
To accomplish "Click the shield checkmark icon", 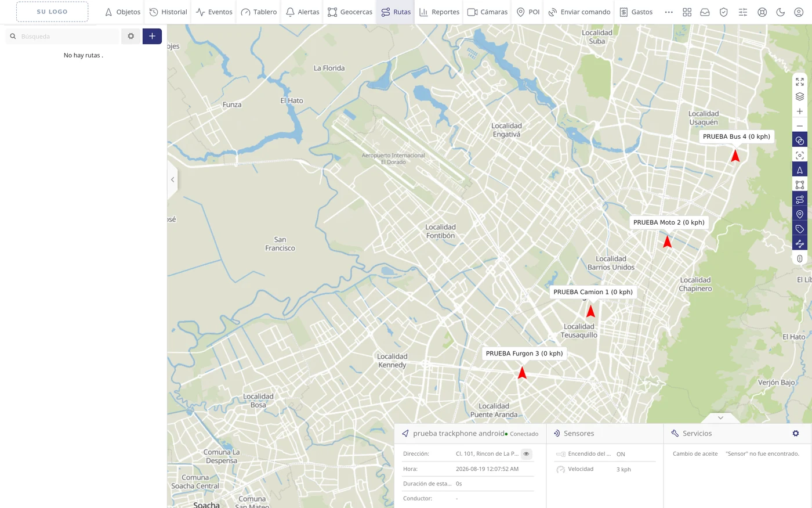I will click(x=723, y=12).
